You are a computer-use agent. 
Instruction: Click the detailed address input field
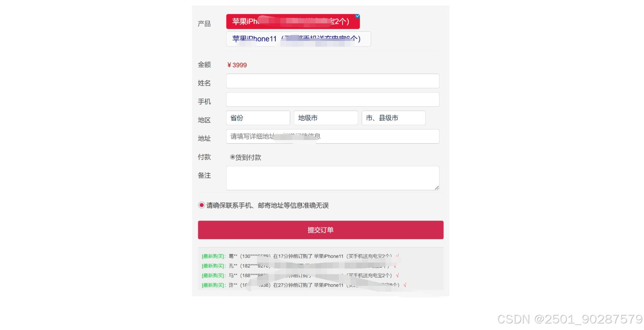332,136
